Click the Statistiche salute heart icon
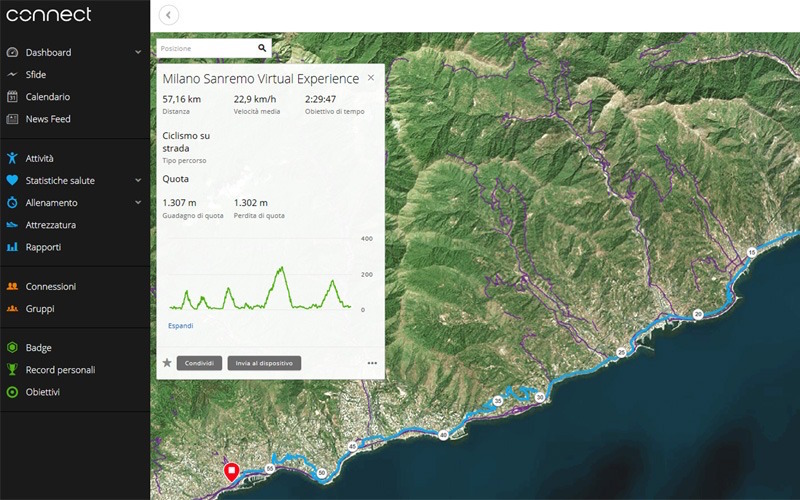 (12, 180)
